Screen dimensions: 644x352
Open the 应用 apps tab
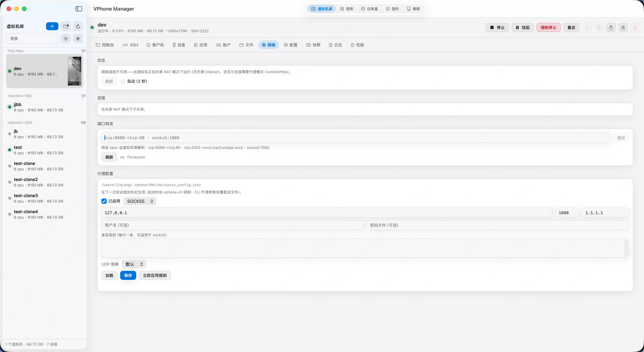point(201,45)
